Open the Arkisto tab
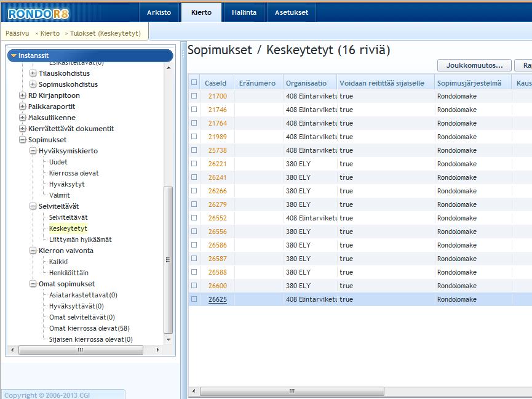 [x=159, y=12]
